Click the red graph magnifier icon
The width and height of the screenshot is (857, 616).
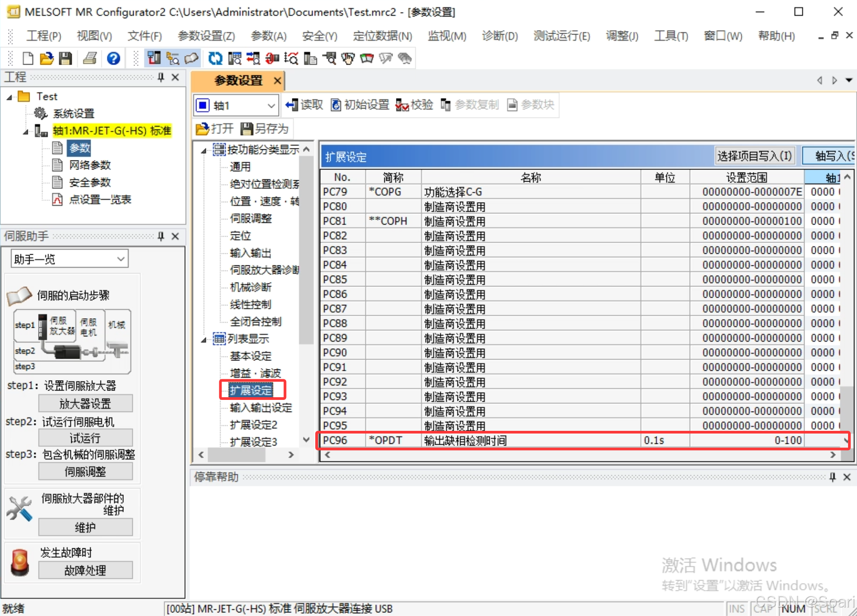tap(291, 58)
